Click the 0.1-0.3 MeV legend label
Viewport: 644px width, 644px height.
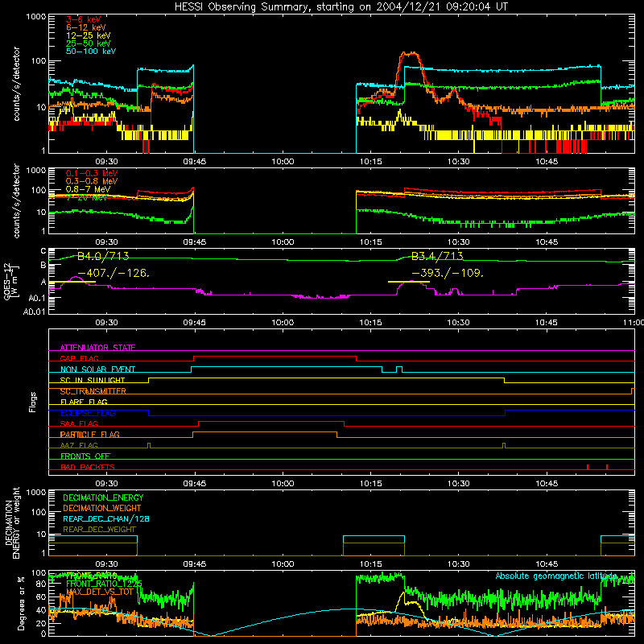click(x=92, y=174)
